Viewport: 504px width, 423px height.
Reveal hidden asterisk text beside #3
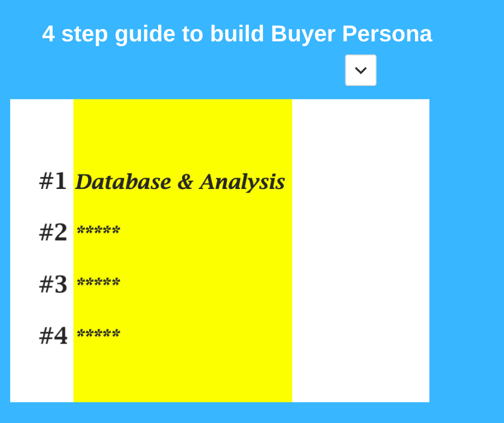(x=98, y=282)
